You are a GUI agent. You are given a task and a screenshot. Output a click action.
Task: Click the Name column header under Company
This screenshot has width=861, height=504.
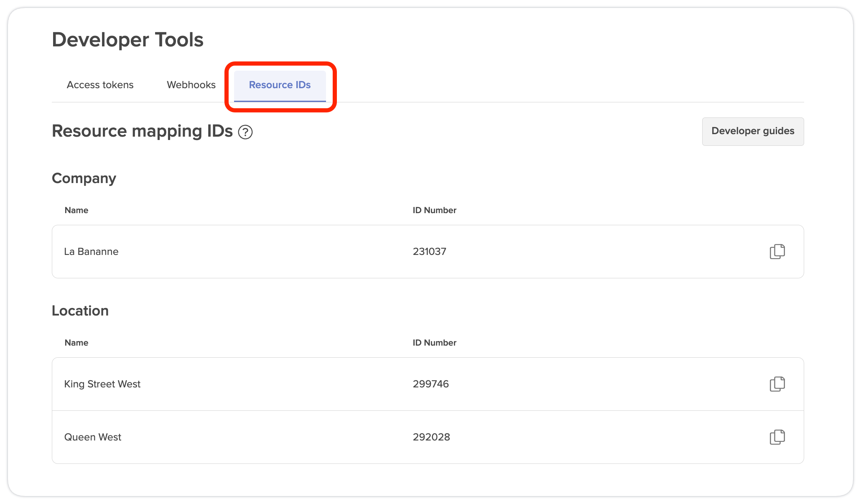(x=76, y=210)
